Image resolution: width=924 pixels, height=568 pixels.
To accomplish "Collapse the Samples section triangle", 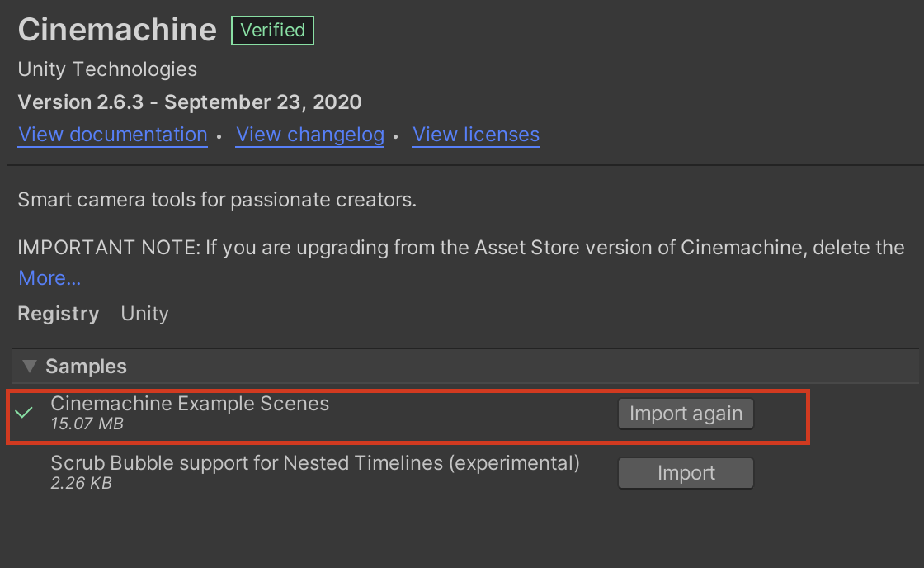I will tap(31, 366).
